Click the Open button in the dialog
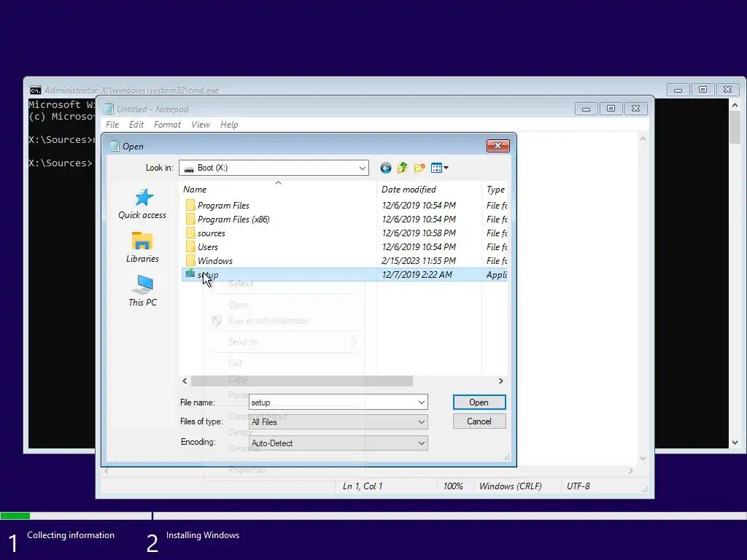 [x=479, y=402]
